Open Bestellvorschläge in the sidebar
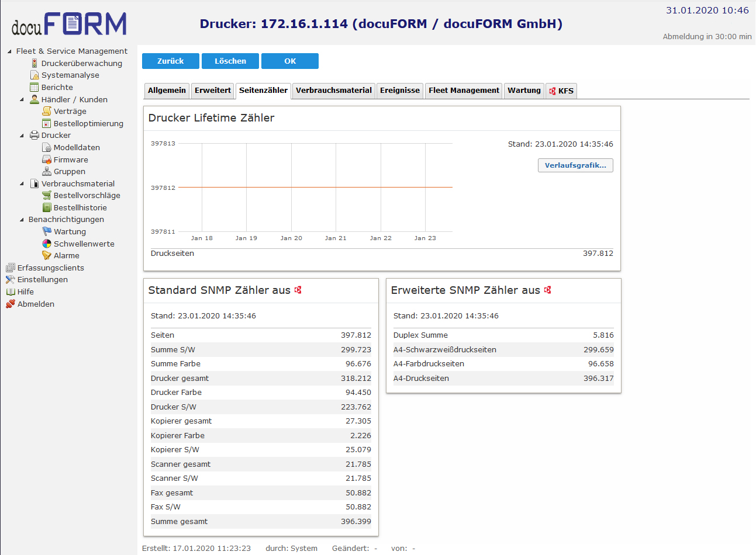This screenshot has width=756, height=555. pyautogui.click(x=87, y=195)
